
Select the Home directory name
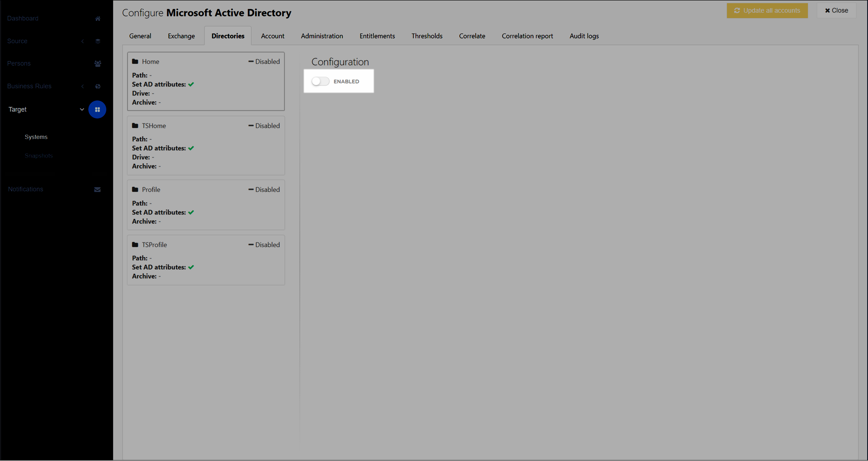tap(151, 62)
